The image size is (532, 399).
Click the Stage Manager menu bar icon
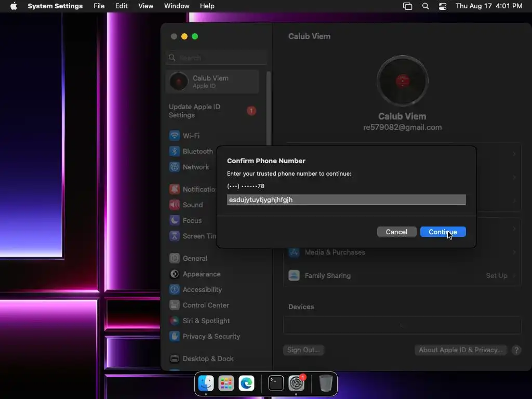point(407,6)
